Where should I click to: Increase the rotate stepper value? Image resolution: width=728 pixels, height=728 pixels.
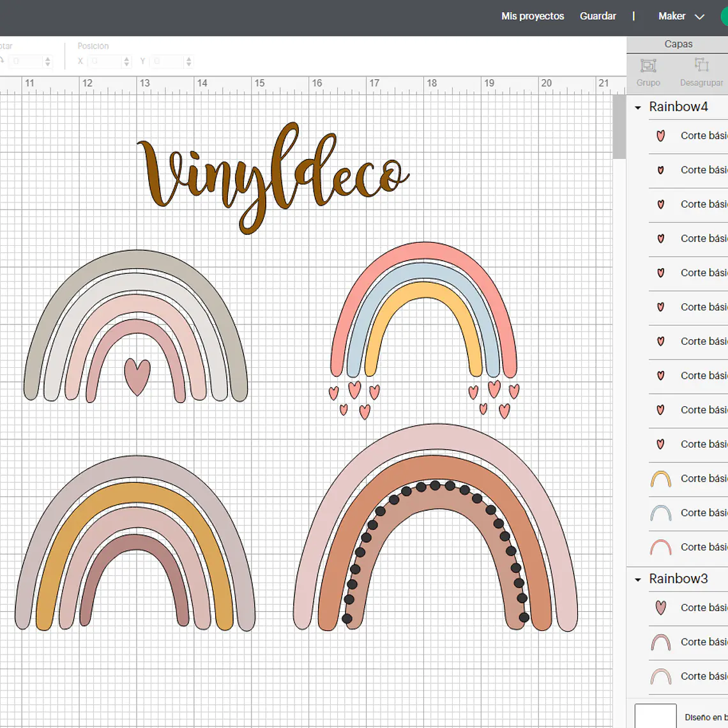coord(47,59)
